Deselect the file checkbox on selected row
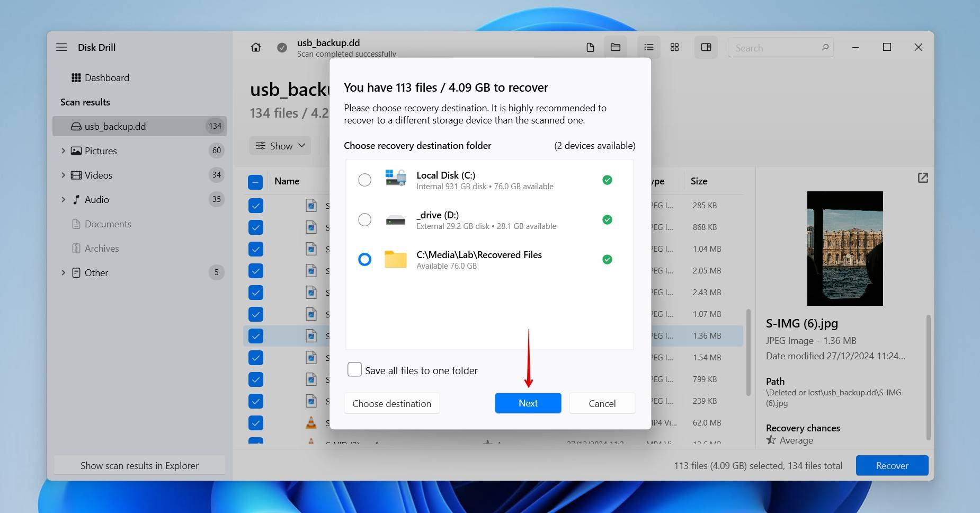Viewport: 980px width, 513px height. (256, 335)
